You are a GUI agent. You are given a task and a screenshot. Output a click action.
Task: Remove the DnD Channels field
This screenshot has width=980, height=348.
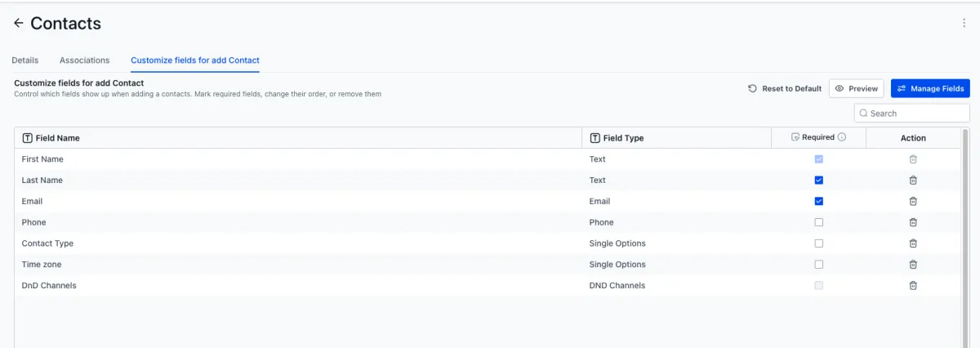click(x=913, y=286)
